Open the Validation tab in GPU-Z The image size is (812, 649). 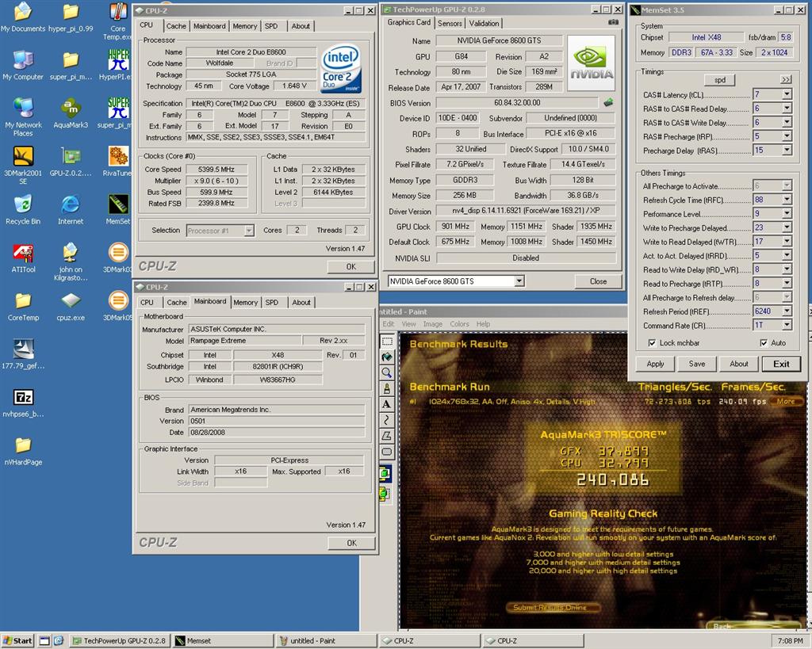tap(484, 23)
